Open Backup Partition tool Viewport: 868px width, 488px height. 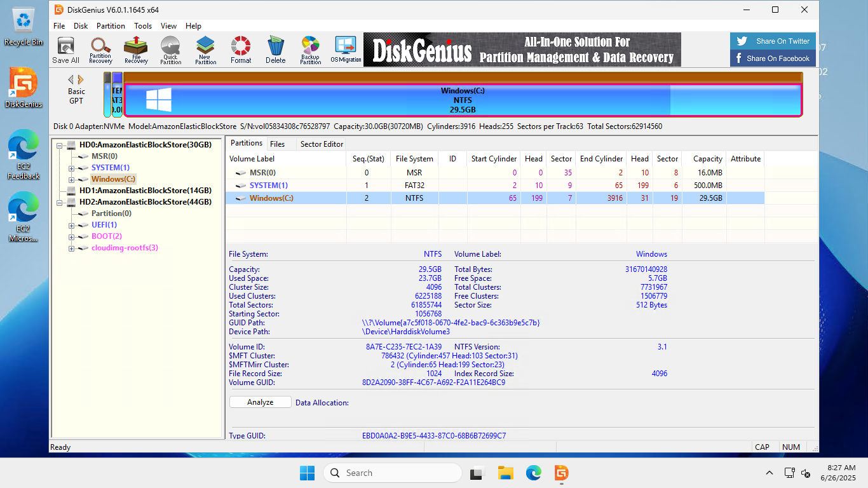(310, 50)
